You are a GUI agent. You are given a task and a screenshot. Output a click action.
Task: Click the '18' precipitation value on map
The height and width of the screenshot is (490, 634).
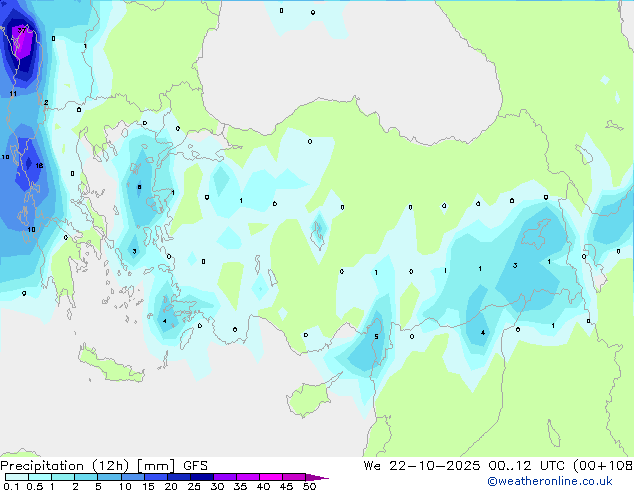[x=39, y=165]
